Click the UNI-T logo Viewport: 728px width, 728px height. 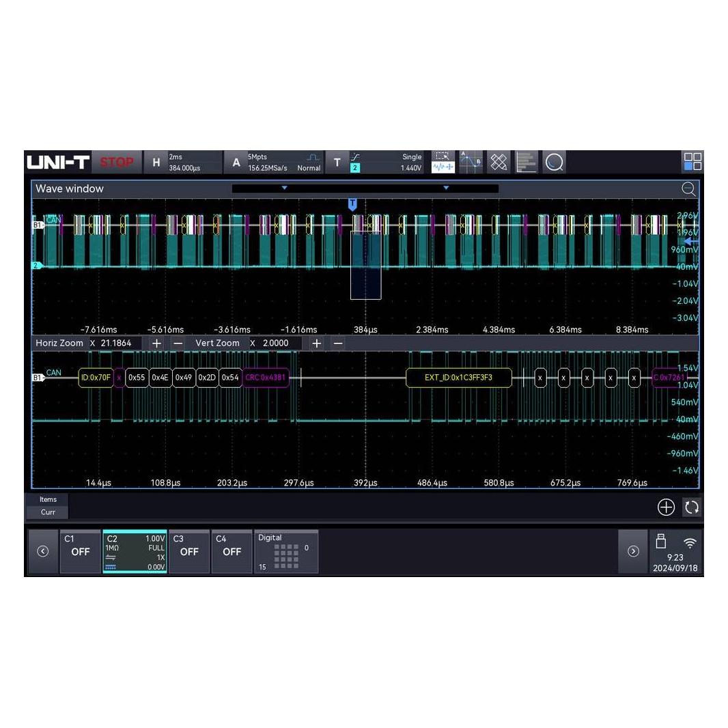[x=58, y=162]
